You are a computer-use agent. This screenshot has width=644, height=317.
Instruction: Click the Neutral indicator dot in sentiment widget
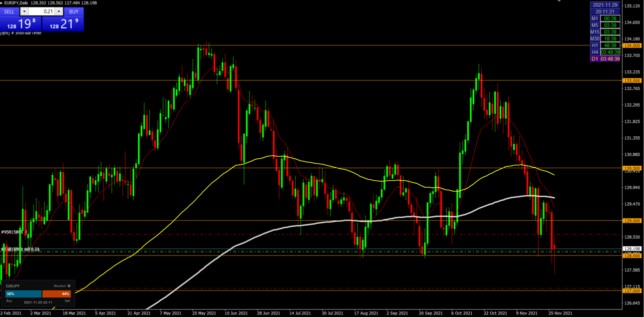click(x=69, y=286)
